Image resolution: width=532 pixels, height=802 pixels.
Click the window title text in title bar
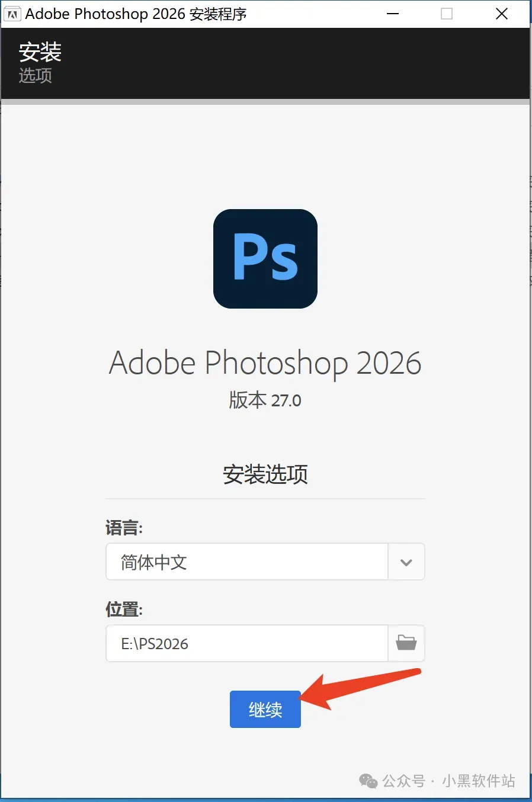click(x=136, y=14)
